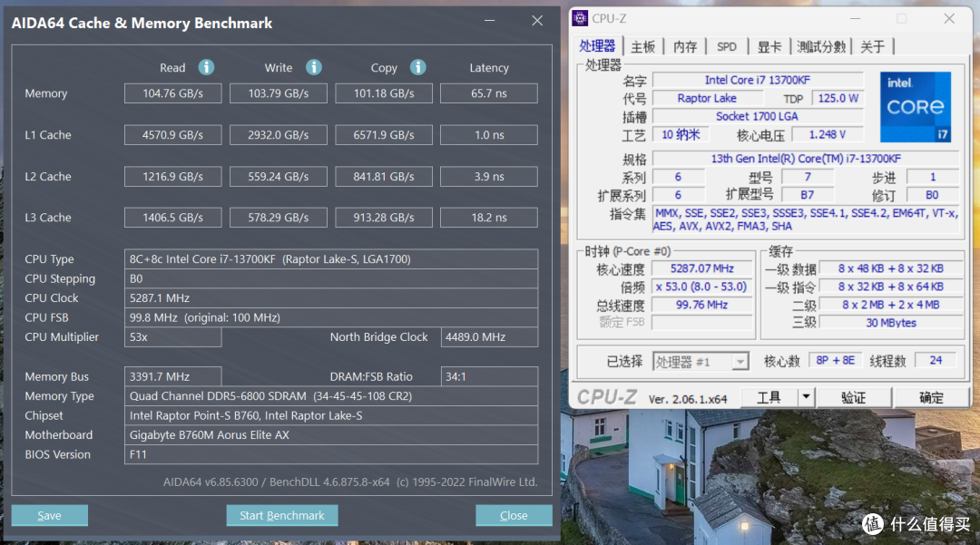Click the L1 Cache Copy value 6571.9 GB/s

tap(384, 135)
